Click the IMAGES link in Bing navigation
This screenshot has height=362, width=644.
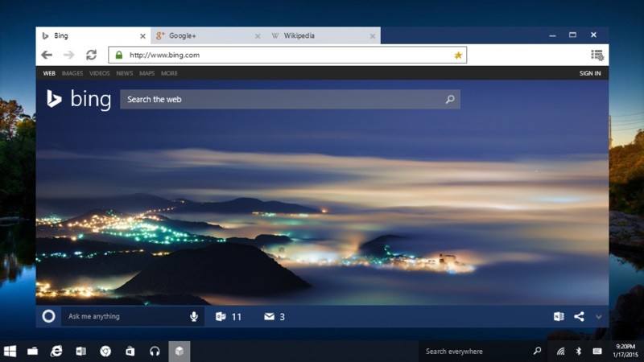coord(72,73)
